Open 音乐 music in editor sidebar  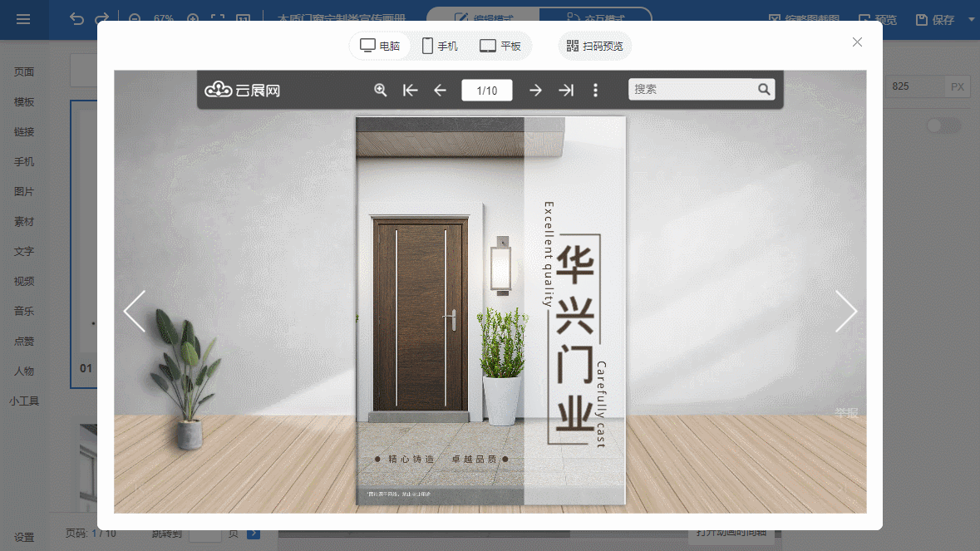tap(24, 311)
